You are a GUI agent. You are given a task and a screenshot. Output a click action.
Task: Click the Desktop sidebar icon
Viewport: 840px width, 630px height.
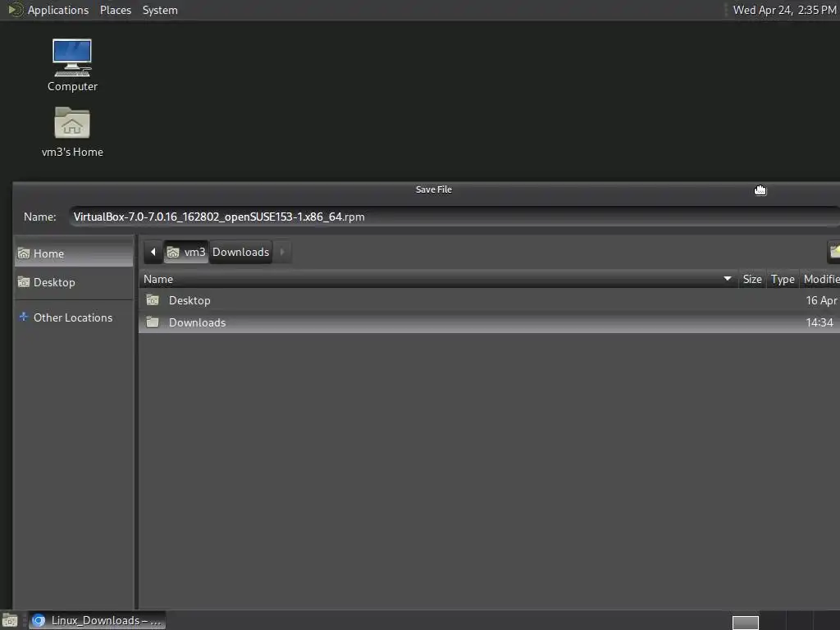coord(24,282)
